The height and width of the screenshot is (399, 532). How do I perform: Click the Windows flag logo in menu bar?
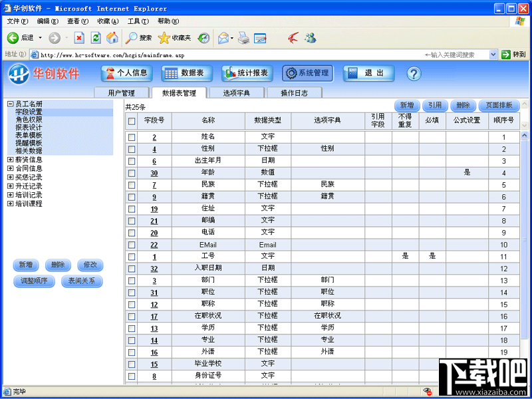coord(519,21)
